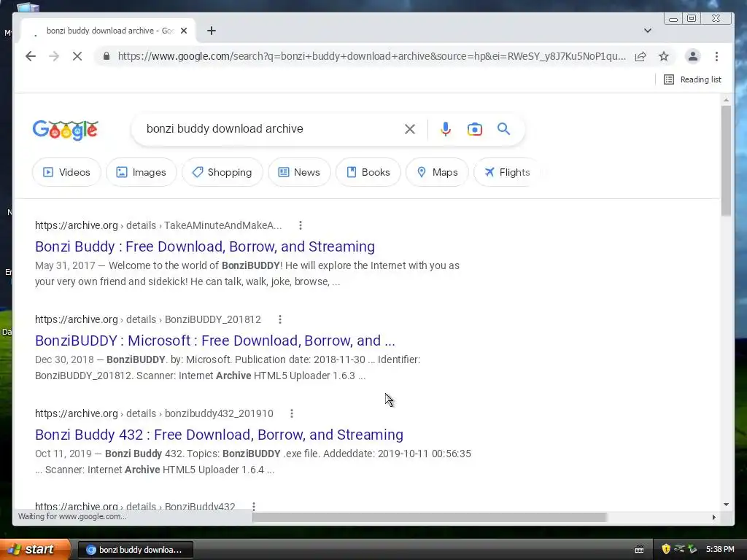
Task: Click the scroll down arrow
Action: click(x=726, y=505)
